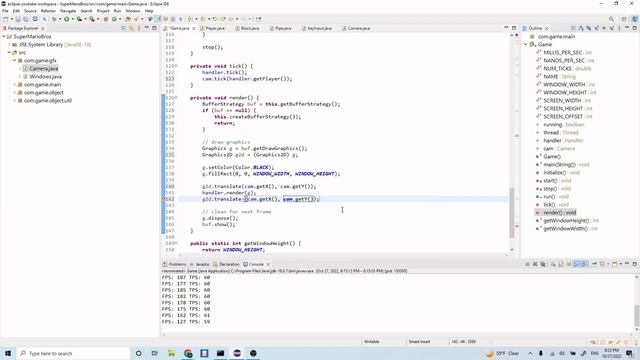The height and width of the screenshot is (360, 640).
Task: Click the Coverage launch icon in toolbar
Action: (79, 19)
